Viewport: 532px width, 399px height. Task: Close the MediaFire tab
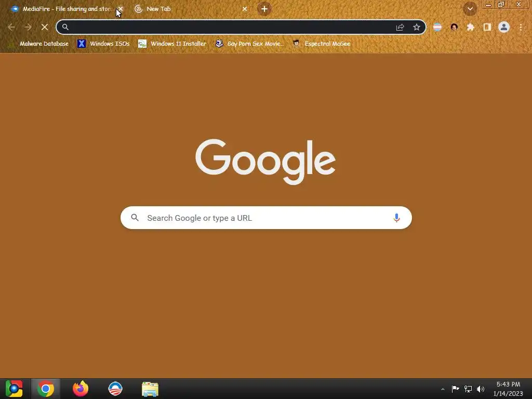[121, 9]
